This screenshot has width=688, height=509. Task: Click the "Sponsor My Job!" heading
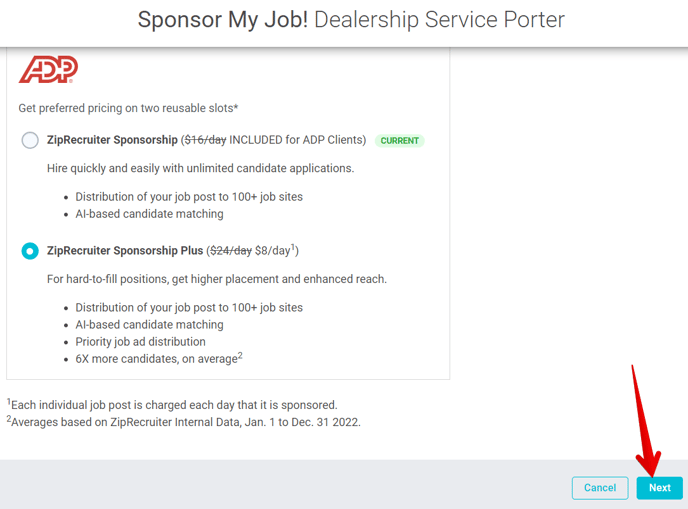click(x=223, y=20)
